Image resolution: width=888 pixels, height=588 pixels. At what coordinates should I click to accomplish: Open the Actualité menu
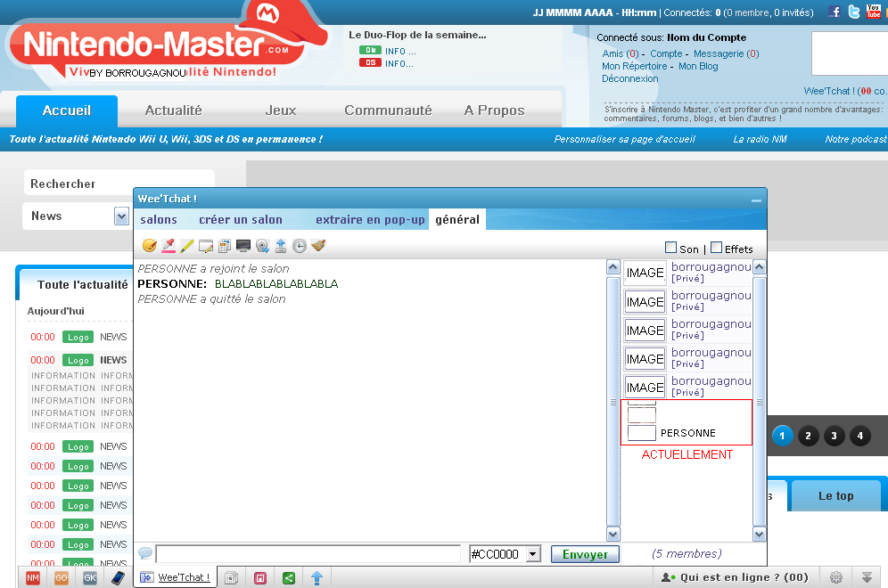pos(173,110)
